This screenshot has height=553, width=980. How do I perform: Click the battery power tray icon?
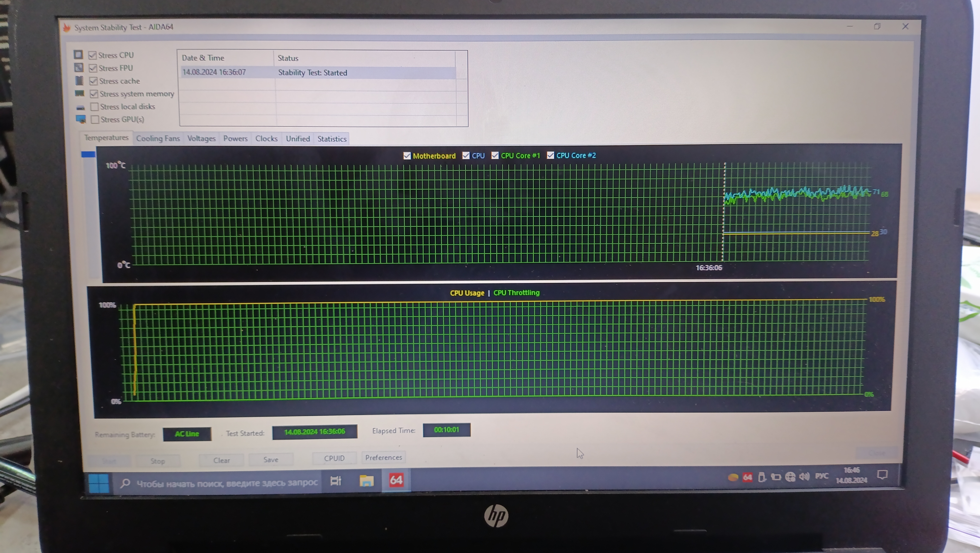[776, 476]
